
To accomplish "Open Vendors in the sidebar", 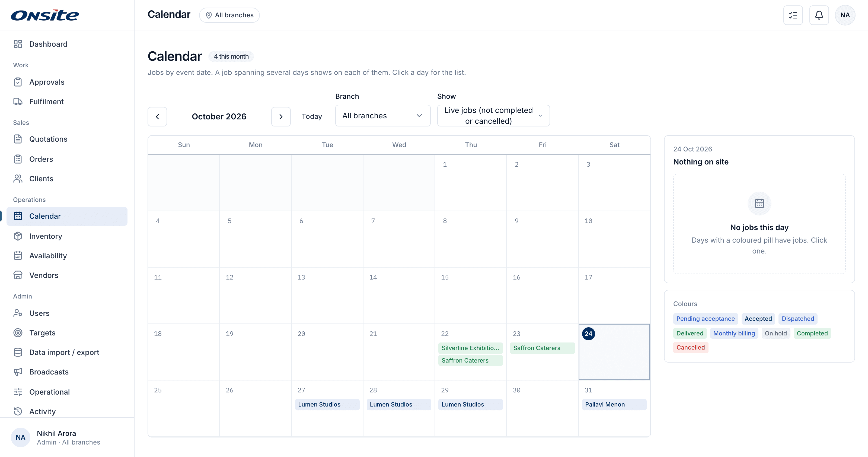I will point(67,275).
